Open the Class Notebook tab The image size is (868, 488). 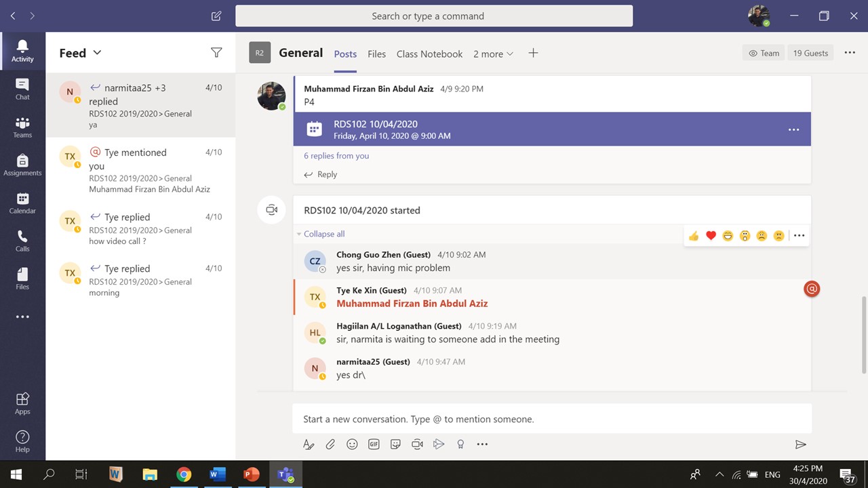click(429, 54)
